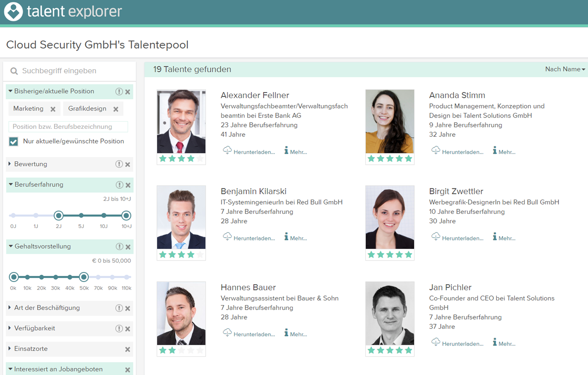Viewport: 588px width, 375px height.
Task: Click the 50k handle on Gehaltsvorstellung slider
Action: click(84, 277)
